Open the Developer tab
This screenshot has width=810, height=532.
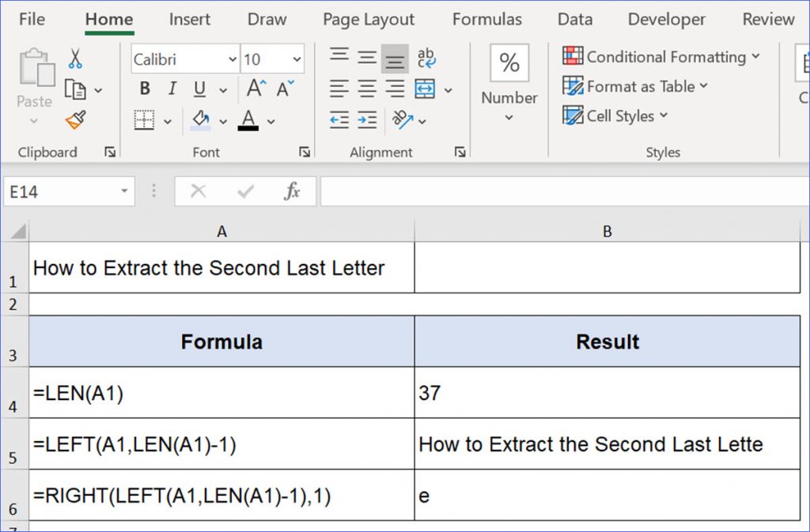(x=666, y=19)
